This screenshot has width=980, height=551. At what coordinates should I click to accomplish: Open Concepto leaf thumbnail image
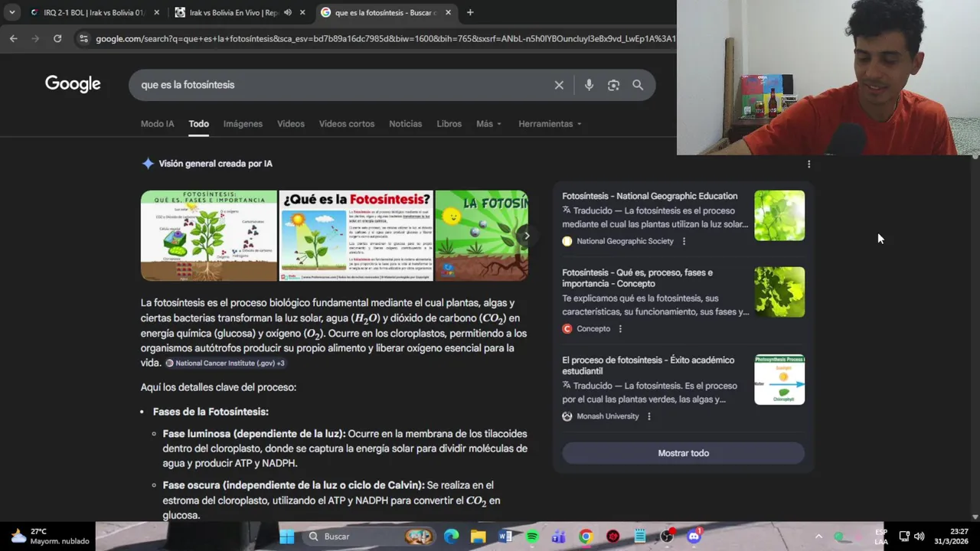coord(779,292)
